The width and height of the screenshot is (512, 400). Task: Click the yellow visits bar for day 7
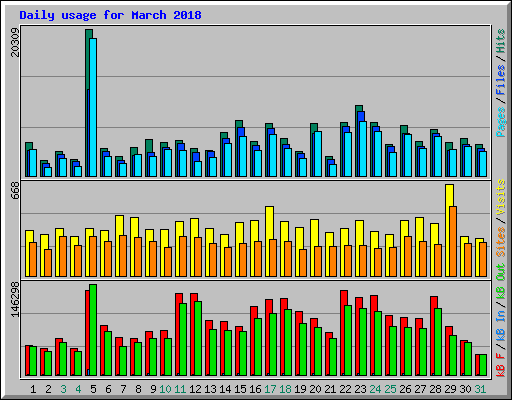click(119, 246)
